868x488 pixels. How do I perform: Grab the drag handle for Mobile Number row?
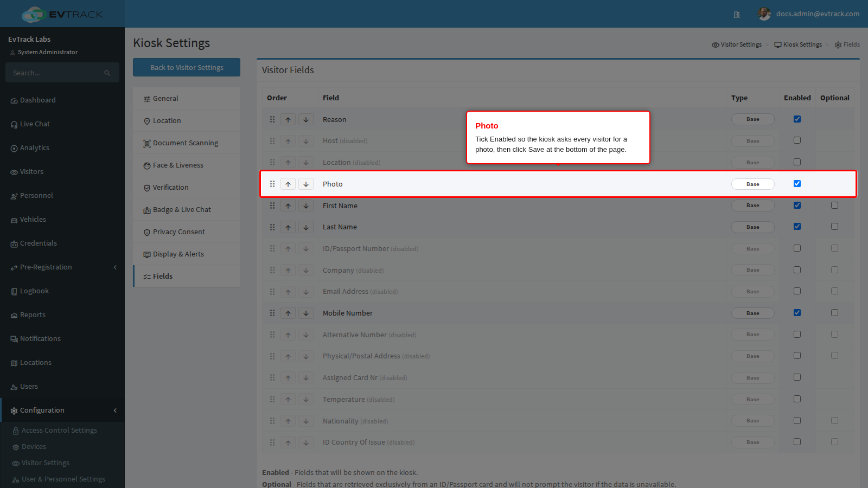pyautogui.click(x=272, y=313)
